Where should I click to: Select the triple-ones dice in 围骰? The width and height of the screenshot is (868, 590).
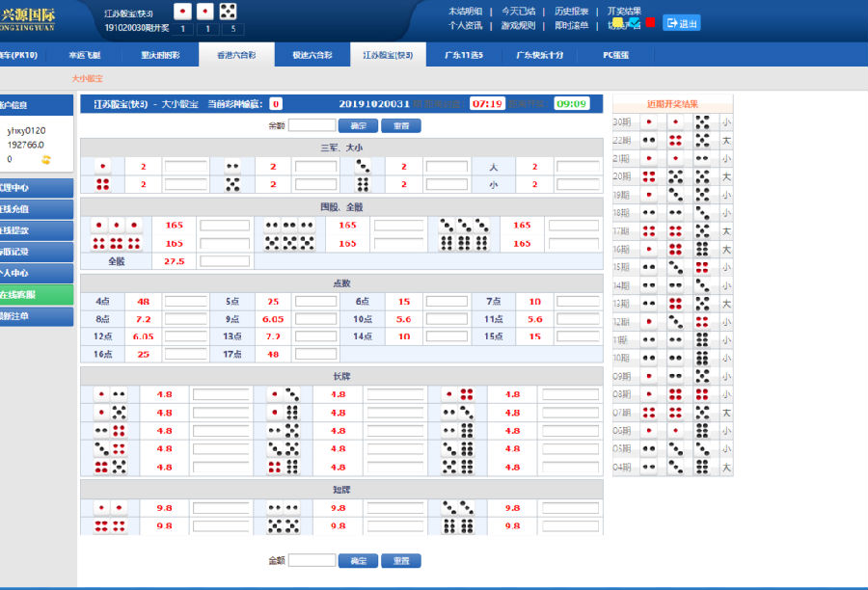click(x=117, y=225)
